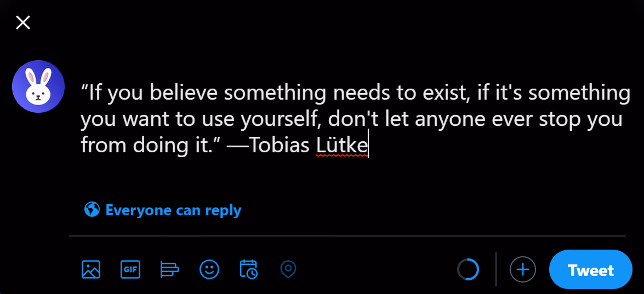
Task: Add another tweet with the plus button
Action: [523, 270]
